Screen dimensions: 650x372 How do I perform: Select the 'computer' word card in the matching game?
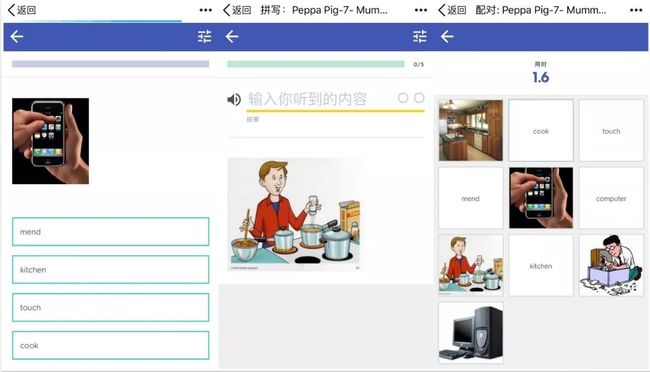[611, 198]
